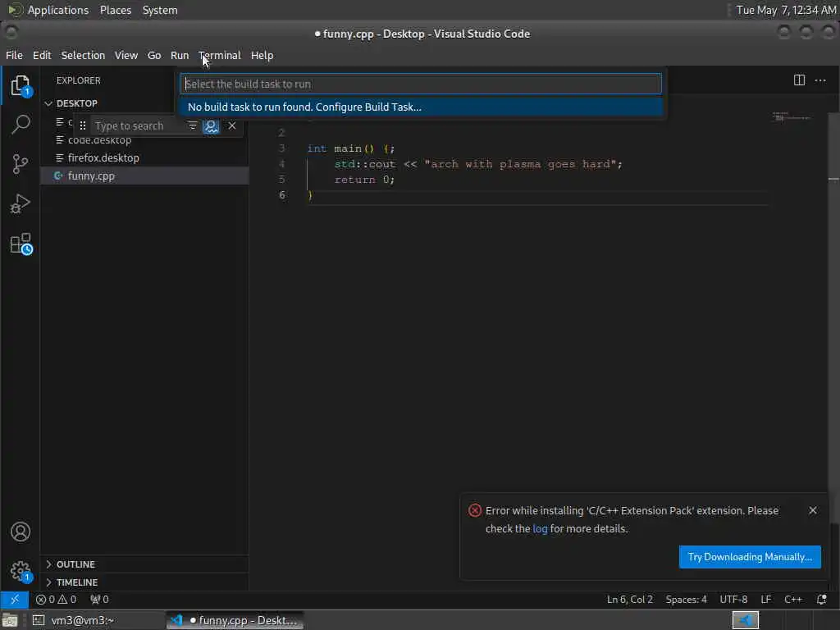This screenshot has height=630, width=840.
Task: Change indentation via Spaces: 4
Action: coord(686,599)
